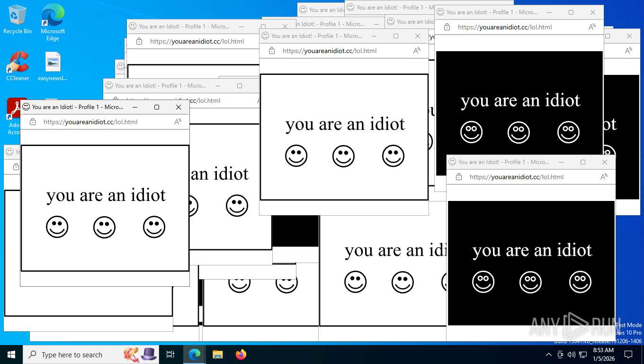View site info lock in focused popup
Viewport: 644px width, 364px height.
click(x=33, y=122)
